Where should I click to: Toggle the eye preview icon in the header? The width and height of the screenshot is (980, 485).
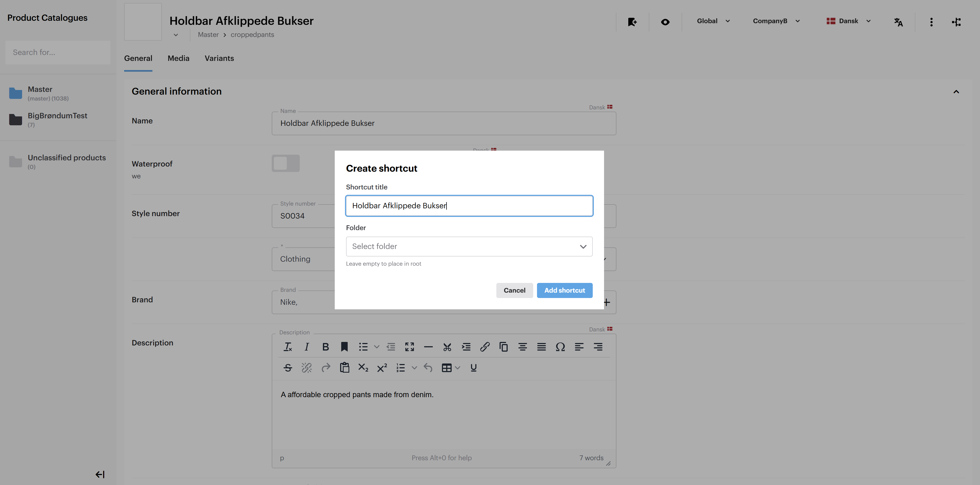click(665, 22)
